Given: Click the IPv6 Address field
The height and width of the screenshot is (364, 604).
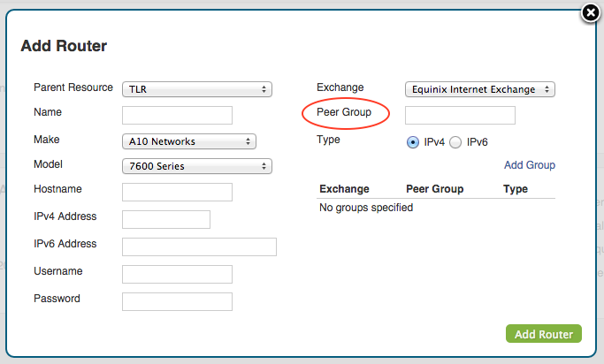Looking at the screenshot, I should pyautogui.click(x=199, y=246).
